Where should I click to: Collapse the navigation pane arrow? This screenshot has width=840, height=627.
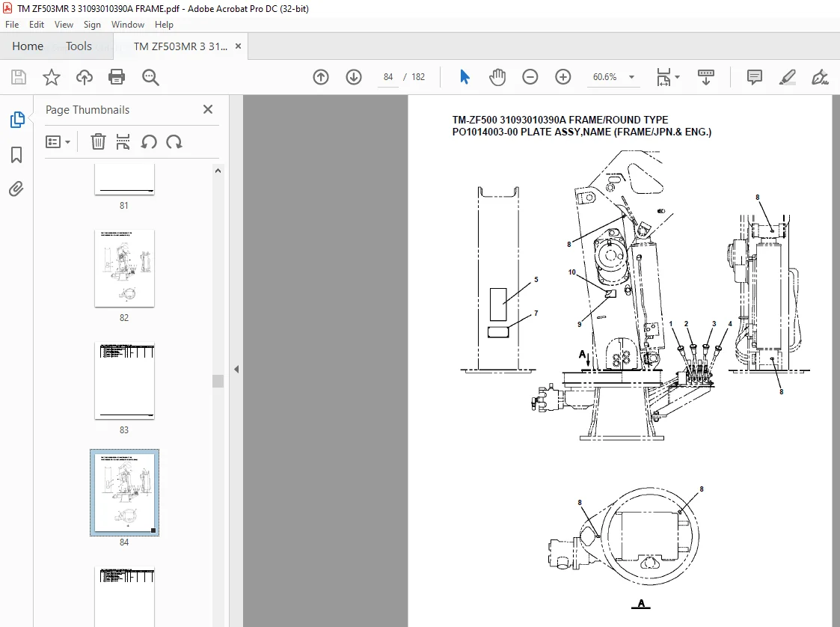[x=236, y=369]
